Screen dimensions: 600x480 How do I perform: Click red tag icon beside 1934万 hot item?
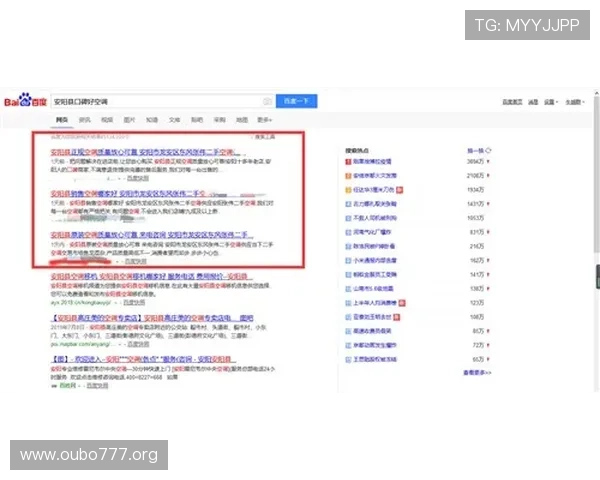[399, 190]
